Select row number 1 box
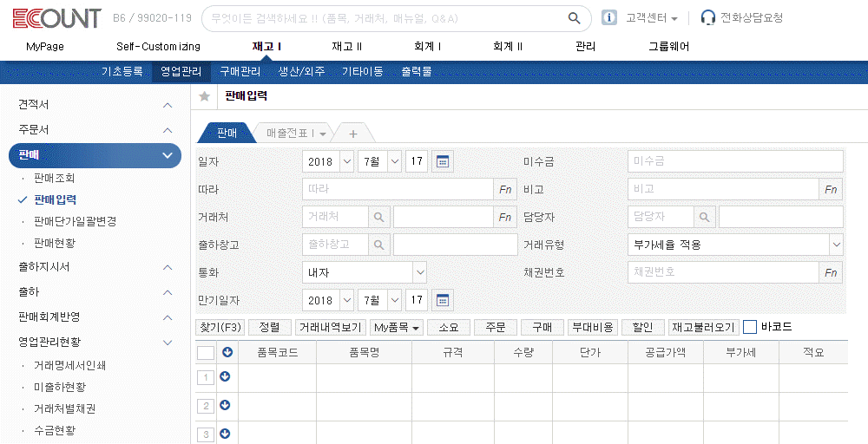The height and width of the screenshot is (444, 868). [x=206, y=377]
